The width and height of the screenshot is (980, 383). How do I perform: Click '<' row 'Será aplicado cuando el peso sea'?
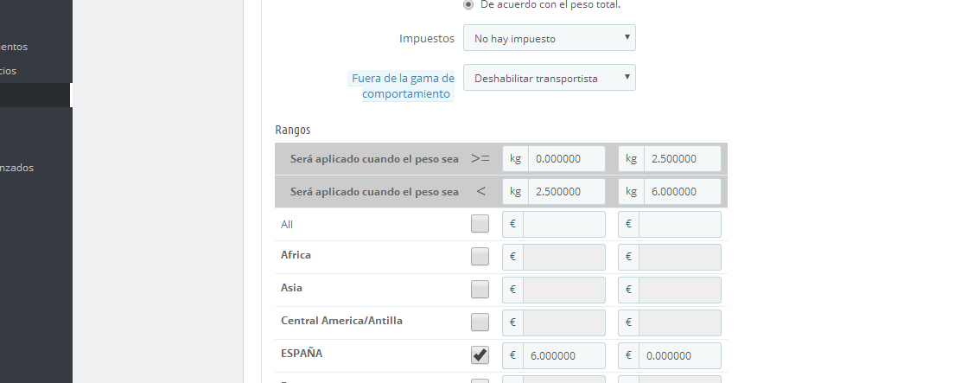click(374, 192)
